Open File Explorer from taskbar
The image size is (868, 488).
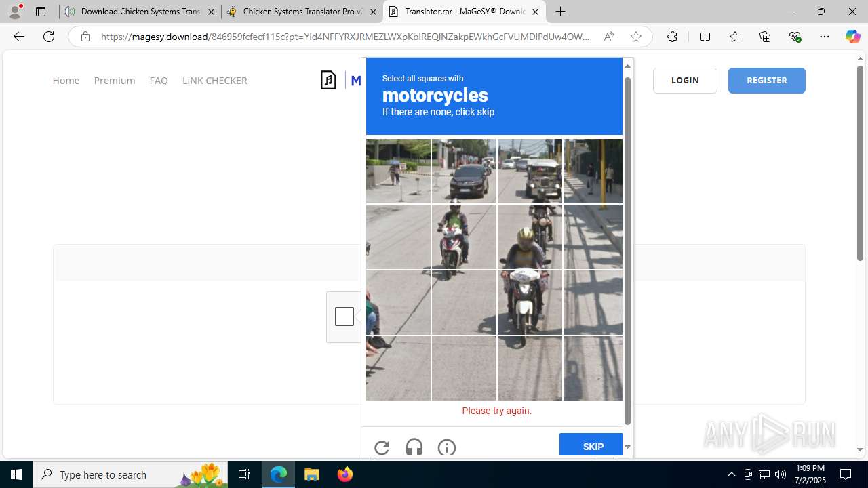tap(311, 474)
